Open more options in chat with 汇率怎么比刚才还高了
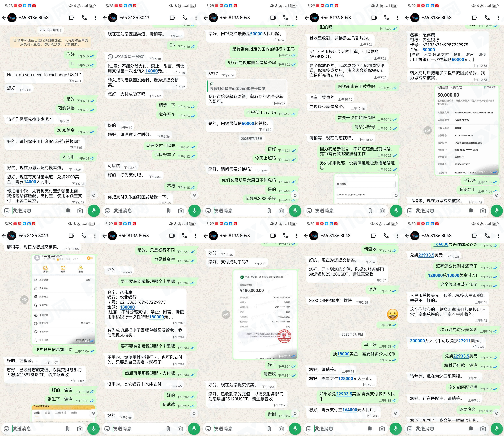Viewport: 504px width, 436px height. click(x=498, y=236)
